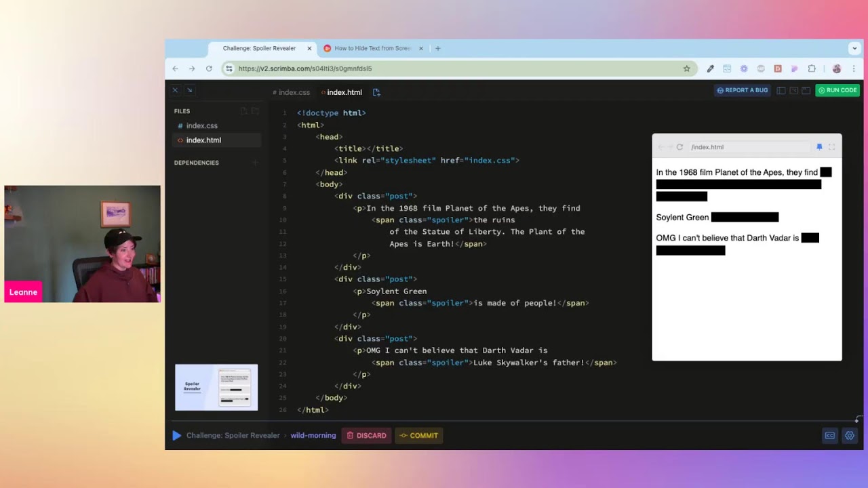Open the settings gear at bottom right

[x=849, y=436]
